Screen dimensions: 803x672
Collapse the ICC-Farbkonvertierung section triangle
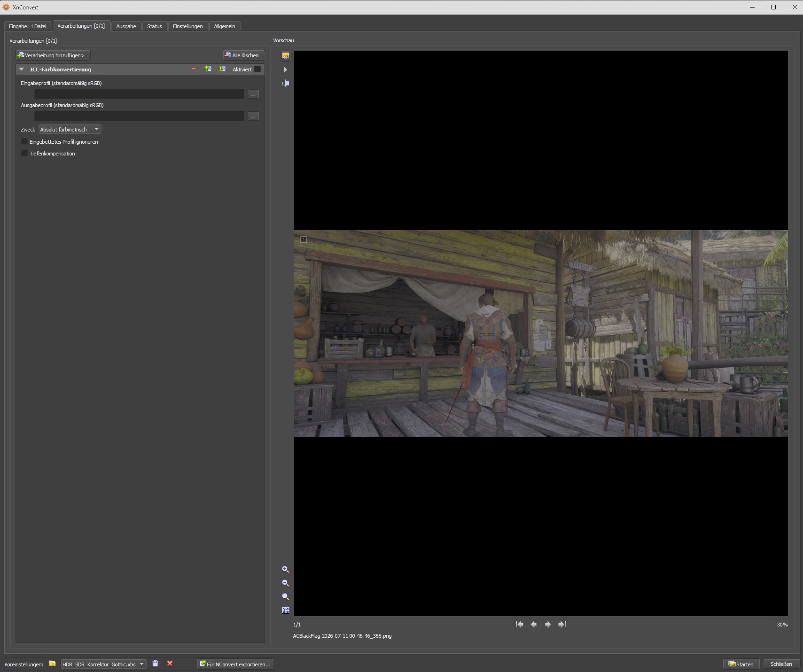21,69
